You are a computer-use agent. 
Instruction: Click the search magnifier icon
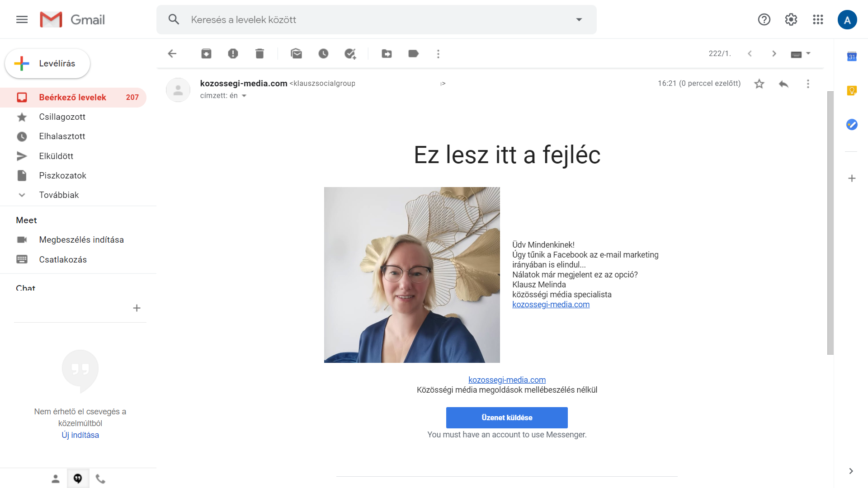(x=174, y=19)
